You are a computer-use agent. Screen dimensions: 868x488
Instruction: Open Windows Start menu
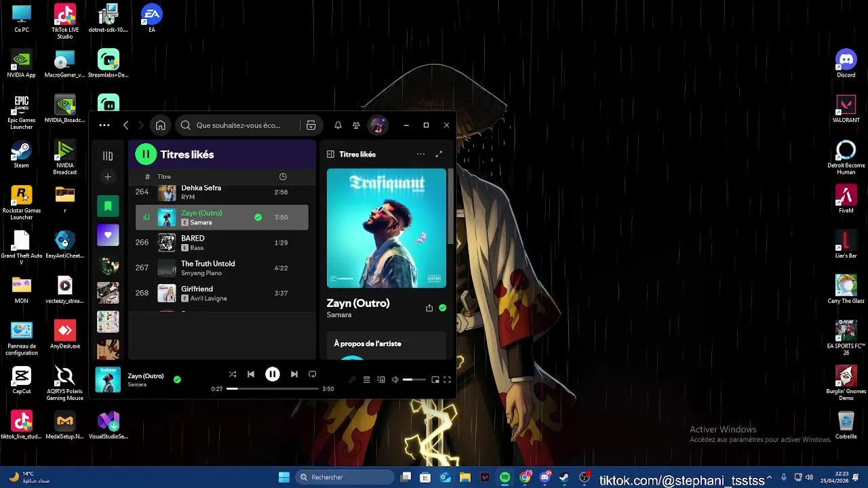click(284, 477)
